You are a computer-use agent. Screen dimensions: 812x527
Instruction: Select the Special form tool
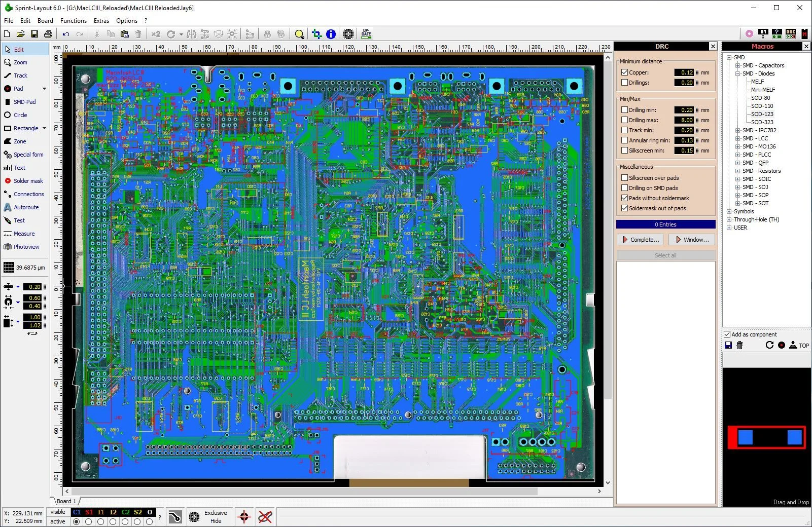click(28, 155)
